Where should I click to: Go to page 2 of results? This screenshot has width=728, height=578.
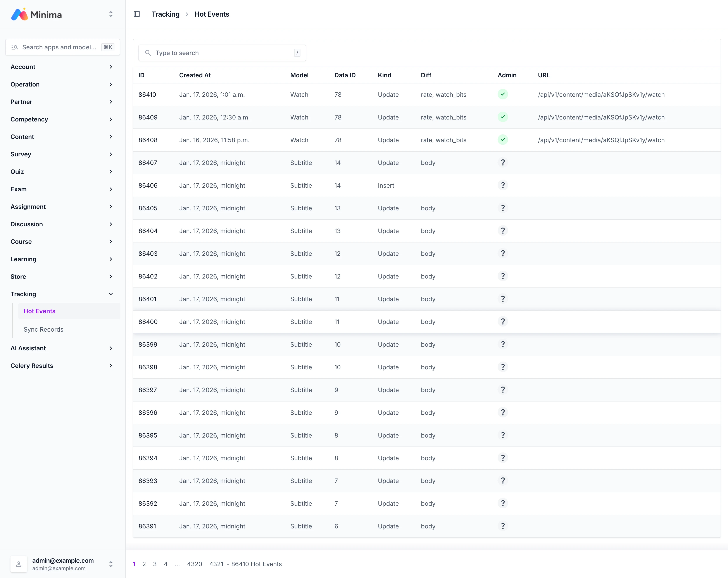(x=144, y=564)
